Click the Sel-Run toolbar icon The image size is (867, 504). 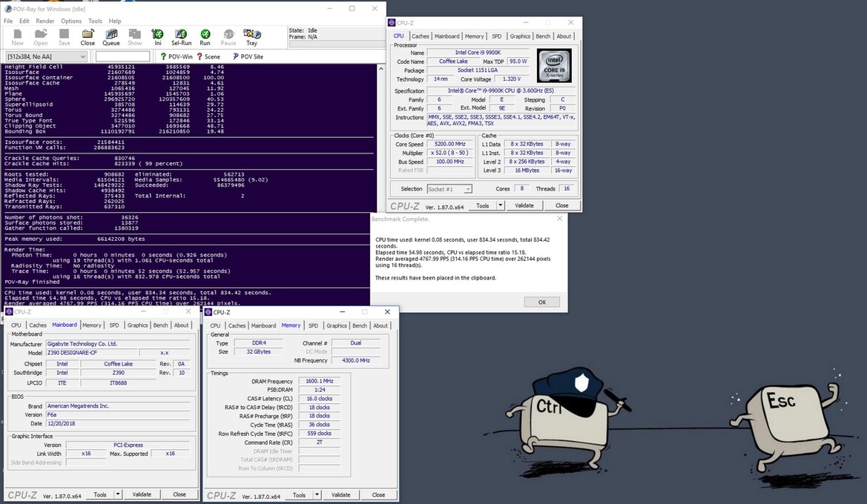182,37
